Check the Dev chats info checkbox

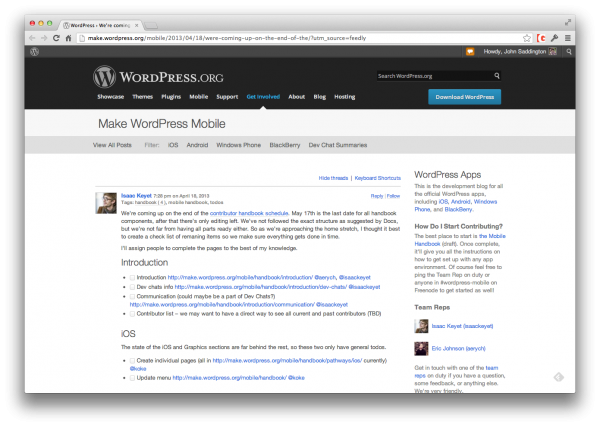132,287
